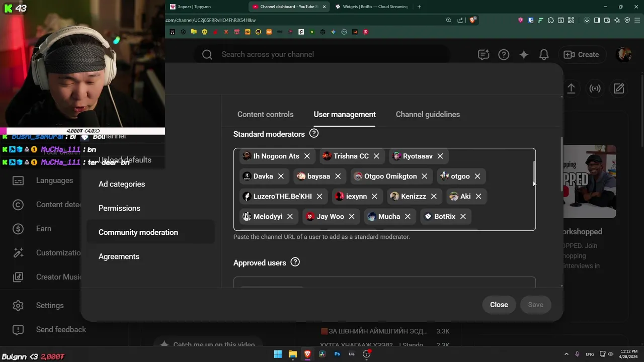Open Pinterest bookmark in bookmarks bar

(366, 32)
